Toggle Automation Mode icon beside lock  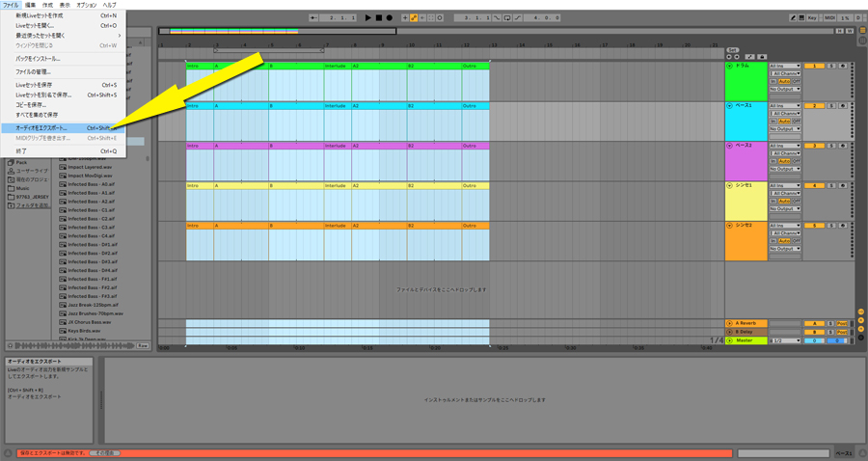(749, 57)
